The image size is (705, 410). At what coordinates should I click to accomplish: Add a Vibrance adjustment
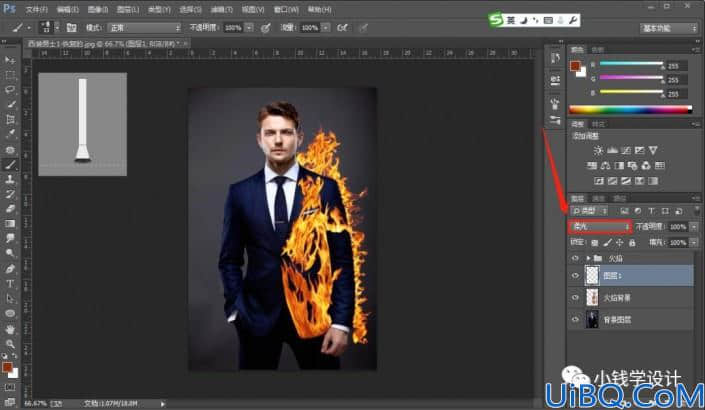[653, 150]
